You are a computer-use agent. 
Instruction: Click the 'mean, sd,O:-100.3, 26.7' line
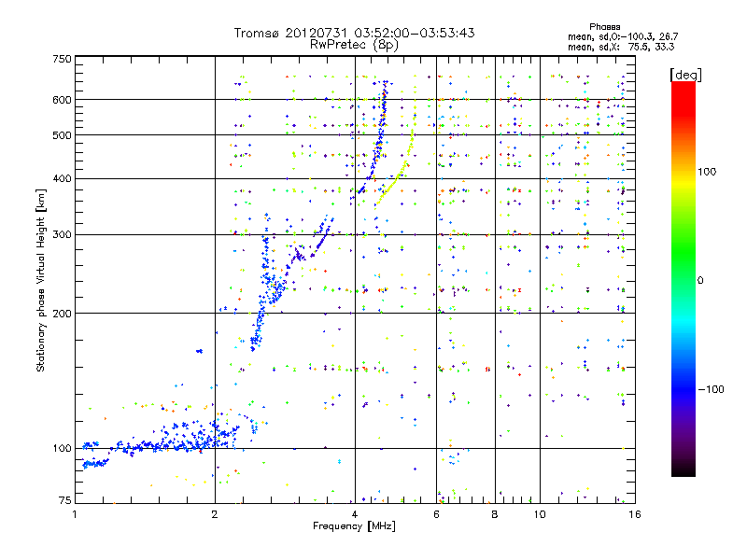pos(623,36)
